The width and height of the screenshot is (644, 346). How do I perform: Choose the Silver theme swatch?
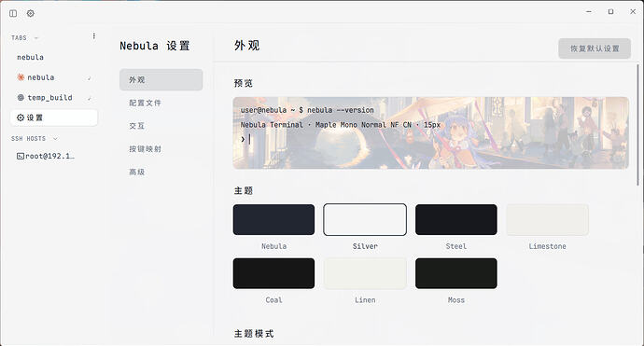[x=365, y=219]
